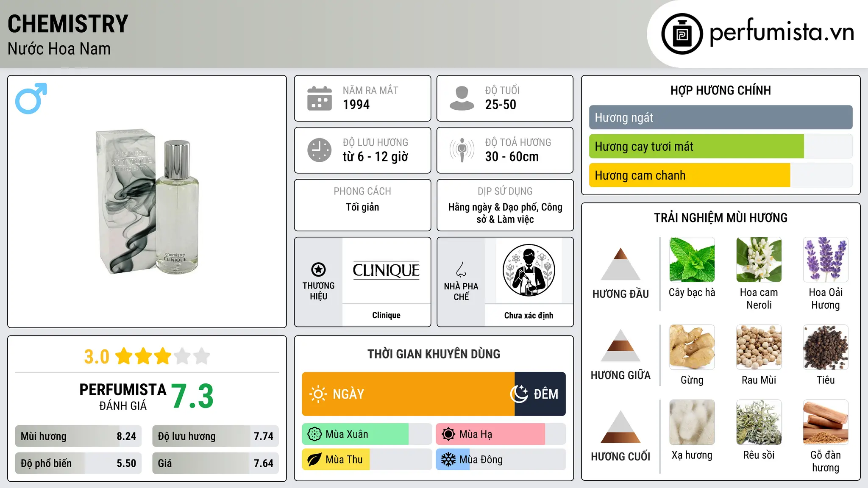
Task: Click the Rau Mùi coriander seeds image
Action: click(759, 347)
